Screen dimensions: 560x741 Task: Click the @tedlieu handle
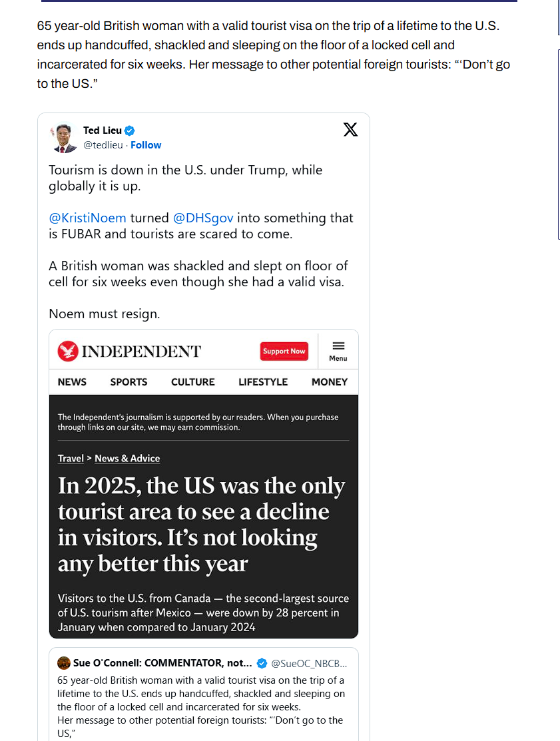(x=105, y=145)
